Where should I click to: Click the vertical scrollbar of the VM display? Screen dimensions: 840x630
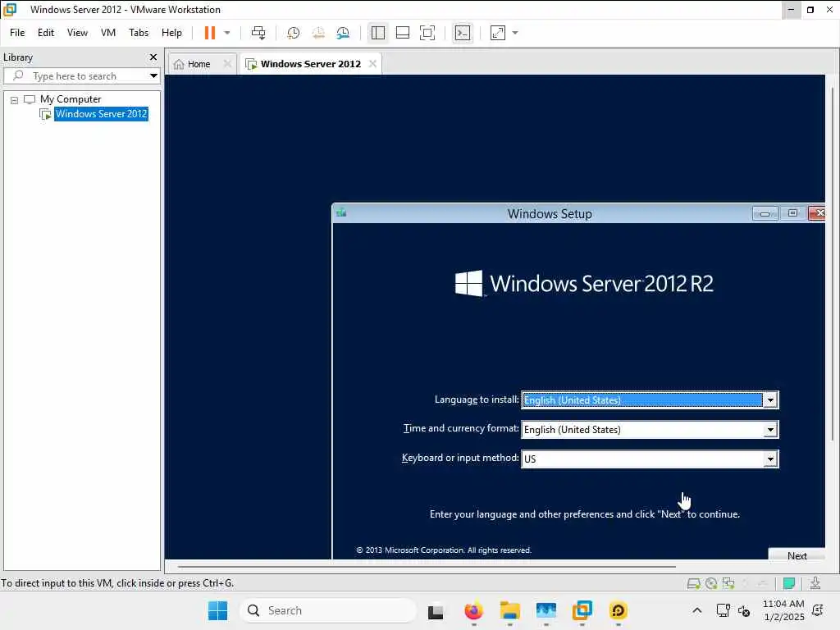click(x=832, y=264)
